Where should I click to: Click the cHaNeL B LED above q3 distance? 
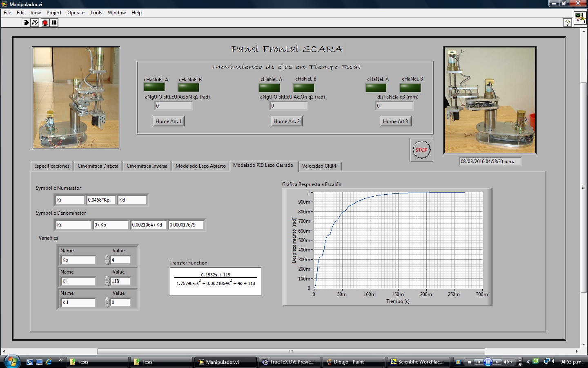410,88
